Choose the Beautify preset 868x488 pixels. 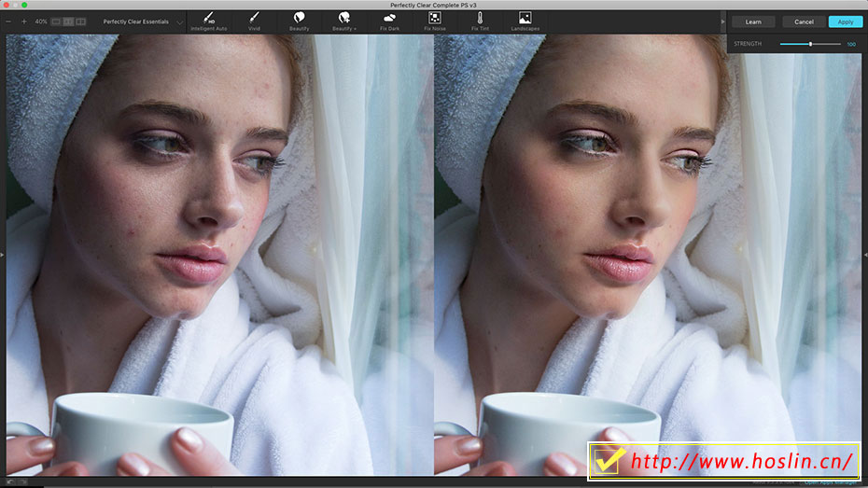(299, 21)
